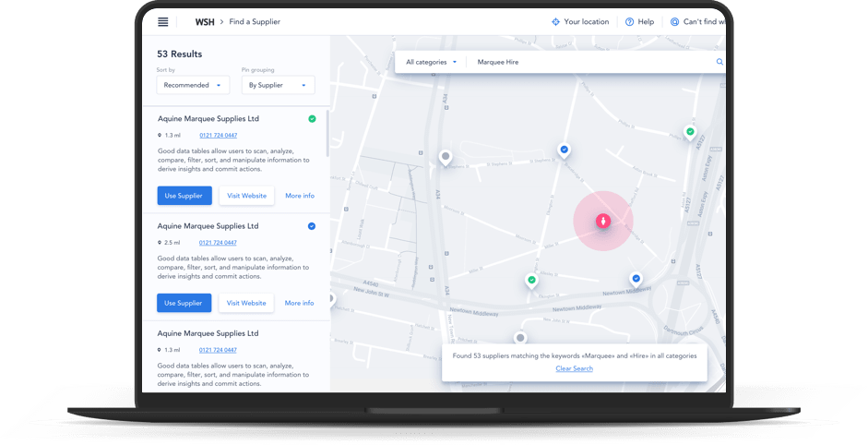Open the hamburger menu icon
The height and width of the screenshot is (445, 868).
(x=163, y=22)
